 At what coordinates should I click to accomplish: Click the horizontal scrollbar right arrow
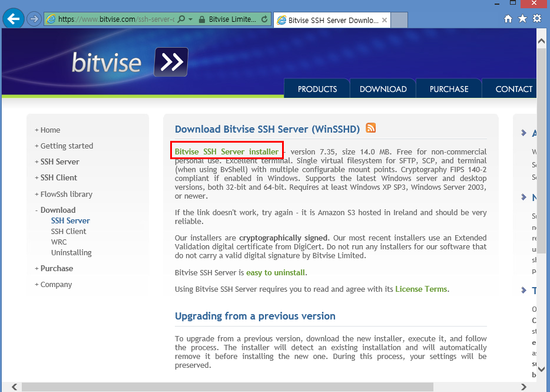523,387
